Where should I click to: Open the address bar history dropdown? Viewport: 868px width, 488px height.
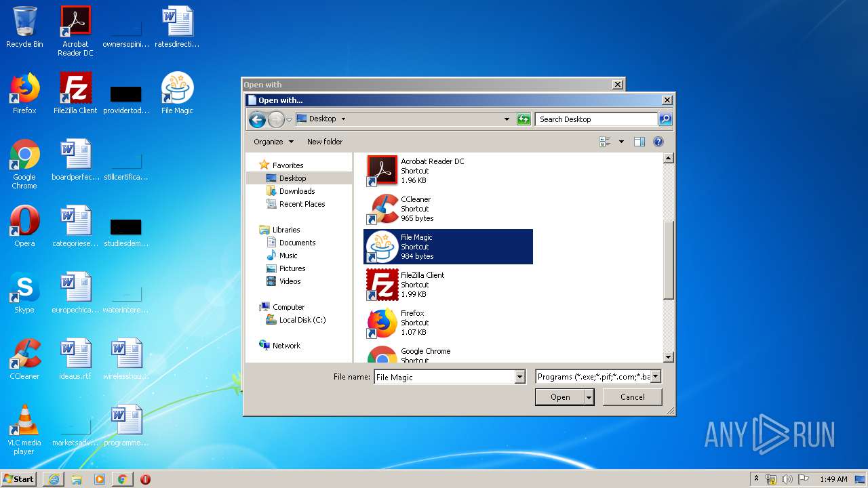[x=507, y=119]
